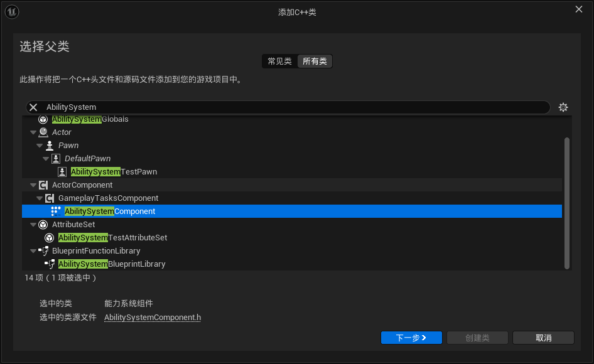
Task: Select the AbilitySystemBlueprintLibrary class row
Action: (292, 264)
